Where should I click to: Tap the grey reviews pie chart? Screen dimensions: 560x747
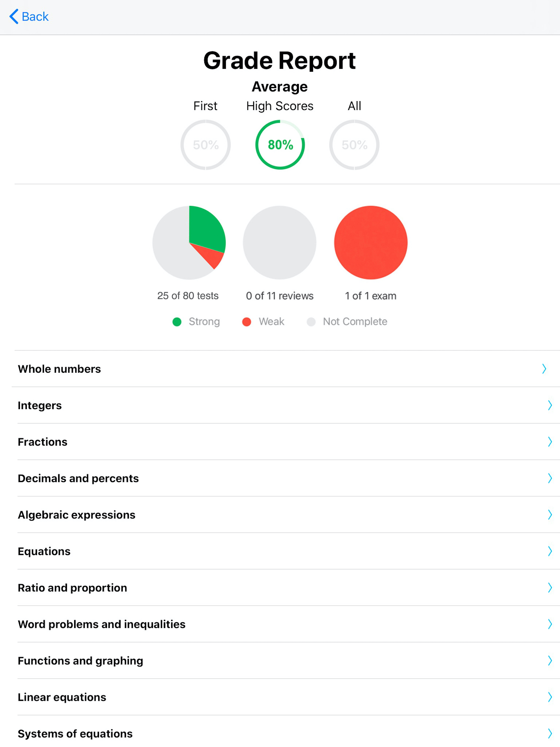click(280, 243)
